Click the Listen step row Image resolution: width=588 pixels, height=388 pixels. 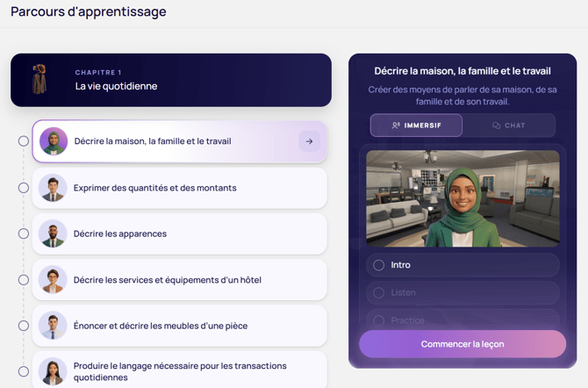click(463, 292)
